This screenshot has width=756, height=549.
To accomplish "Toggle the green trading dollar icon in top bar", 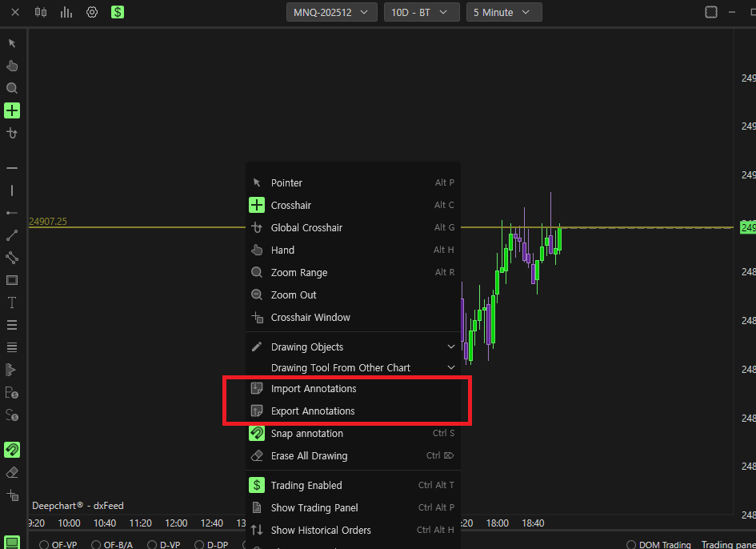I will pyautogui.click(x=118, y=12).
